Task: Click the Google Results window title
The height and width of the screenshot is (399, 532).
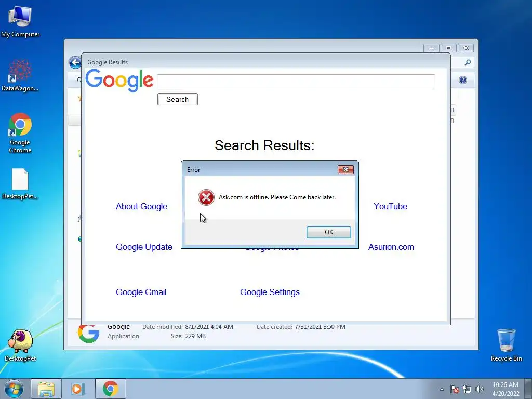Action: pos(108,62)
